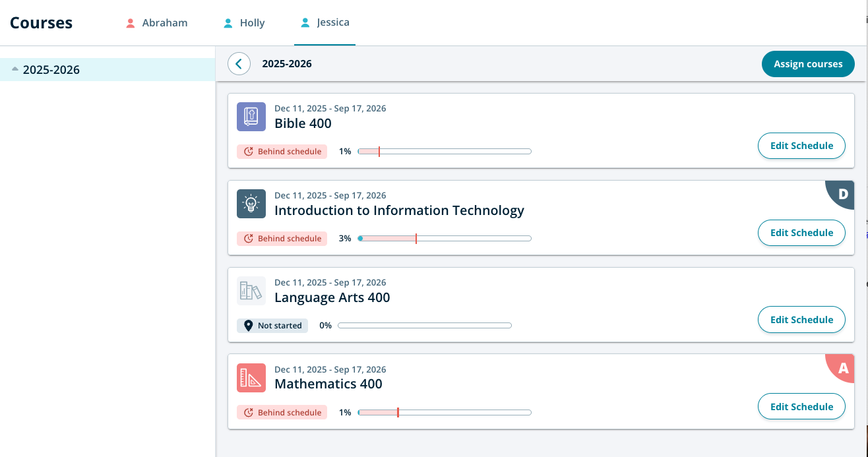This screenshot has width=868, height=457.
Task: Click the Language Arts 400 books icon
Action: pos(251,291)
